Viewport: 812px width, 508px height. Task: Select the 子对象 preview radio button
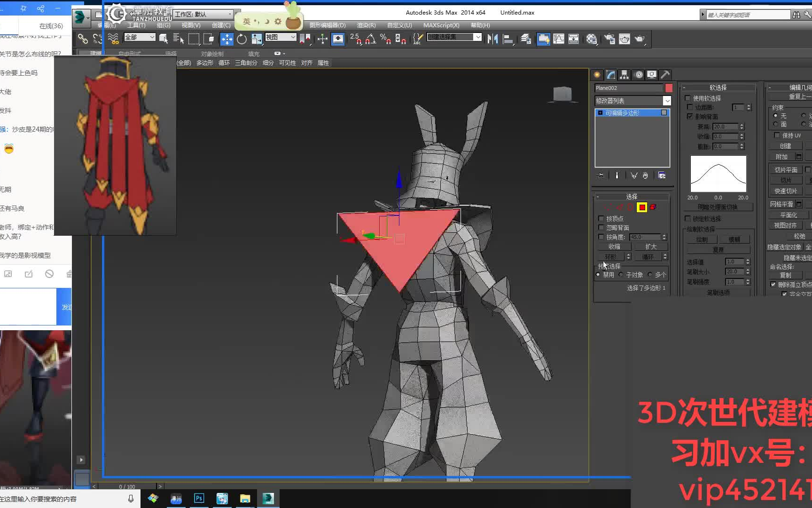621,275
